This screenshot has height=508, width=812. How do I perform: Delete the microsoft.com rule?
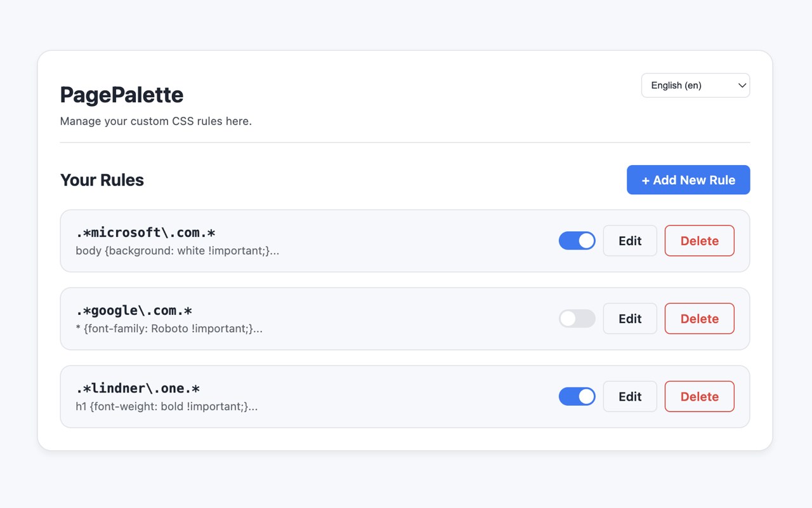click(699, 241)
